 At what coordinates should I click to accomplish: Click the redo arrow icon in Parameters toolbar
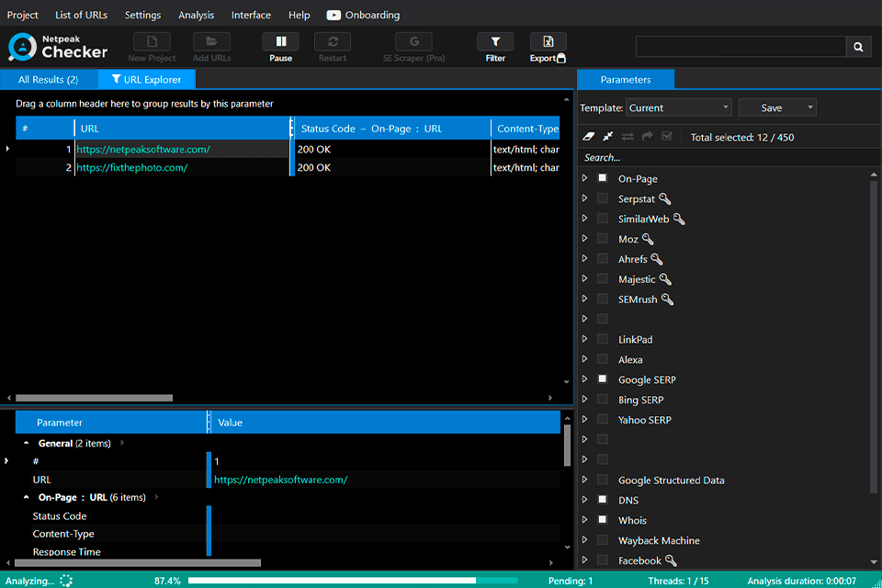pyautogui.click(x=648, y=137)
